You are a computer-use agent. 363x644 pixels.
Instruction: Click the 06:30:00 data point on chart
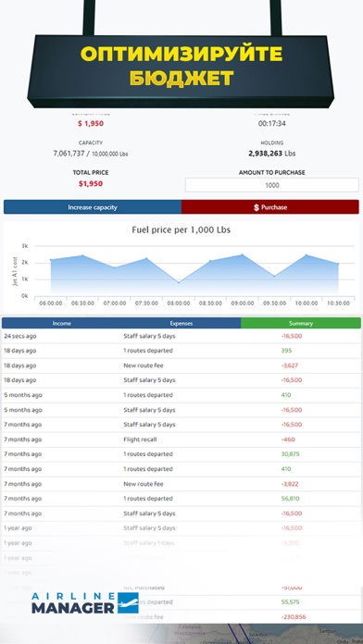82,255
